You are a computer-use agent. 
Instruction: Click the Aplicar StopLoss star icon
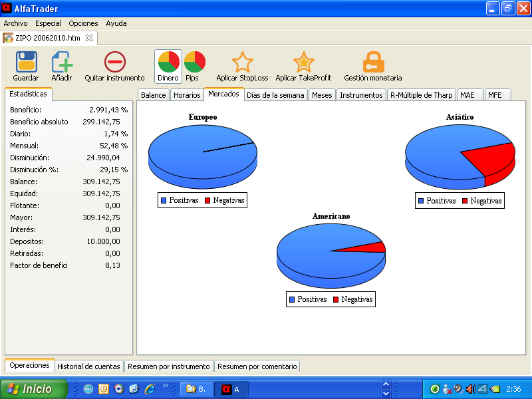point(242,62)
